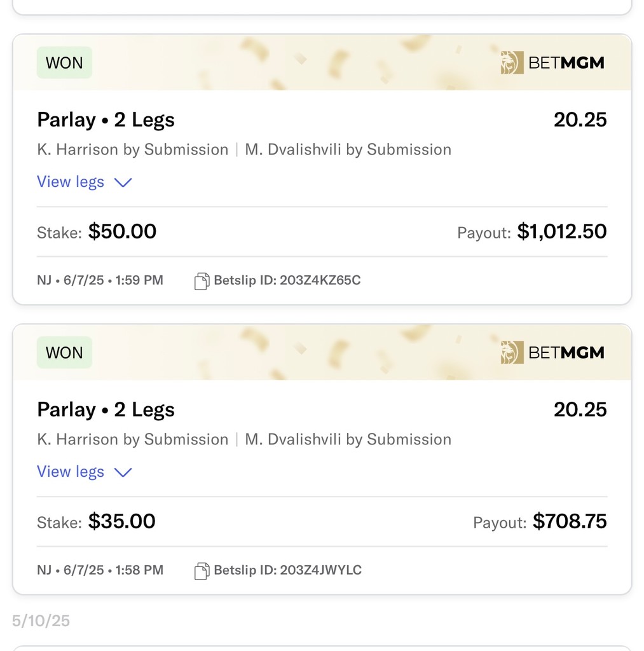Select Betslip ID 203Z4JWYLC text
Screen dimensions: 644x651
coord(287,570)
